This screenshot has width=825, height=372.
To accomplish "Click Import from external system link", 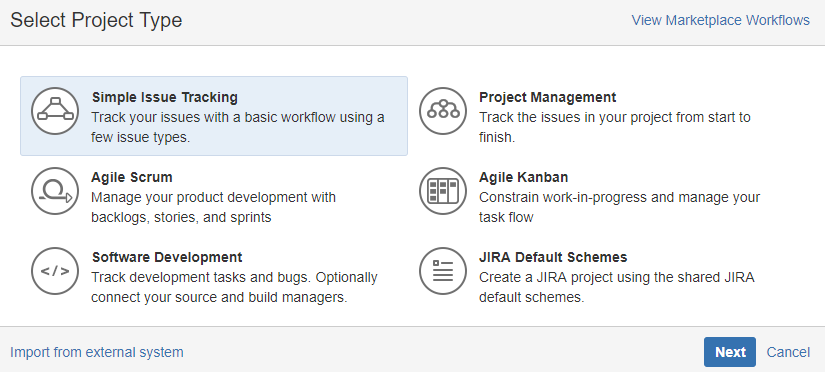I will [97, 352].
